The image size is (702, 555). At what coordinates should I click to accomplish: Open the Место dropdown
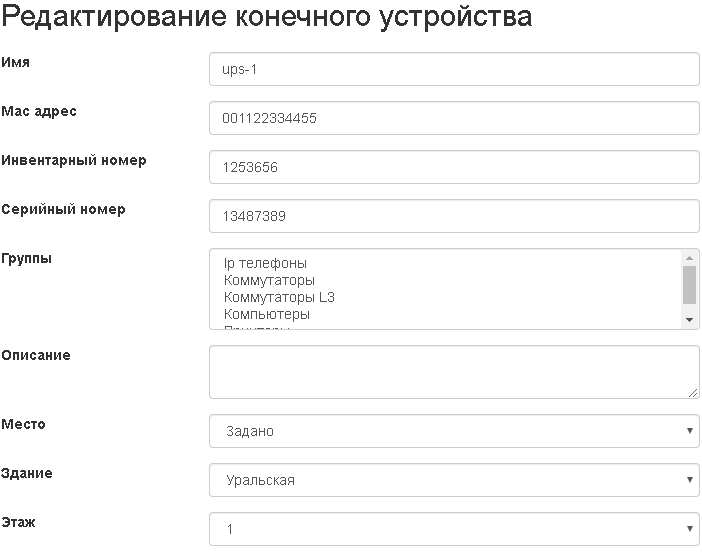point(453,431)
